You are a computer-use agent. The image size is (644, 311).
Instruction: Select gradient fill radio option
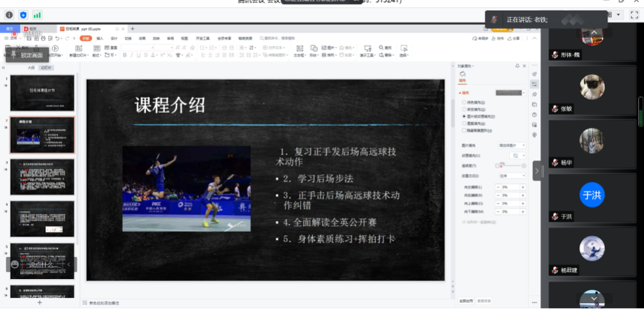tap(463, 110)
